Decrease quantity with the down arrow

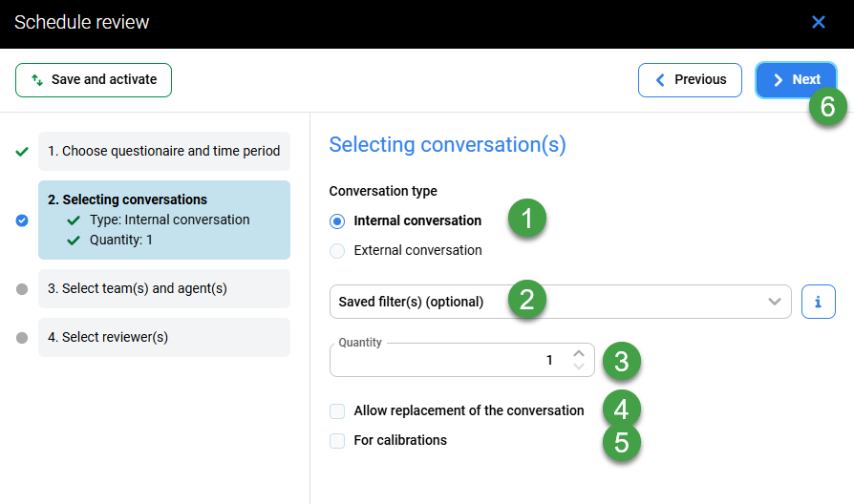578,367
